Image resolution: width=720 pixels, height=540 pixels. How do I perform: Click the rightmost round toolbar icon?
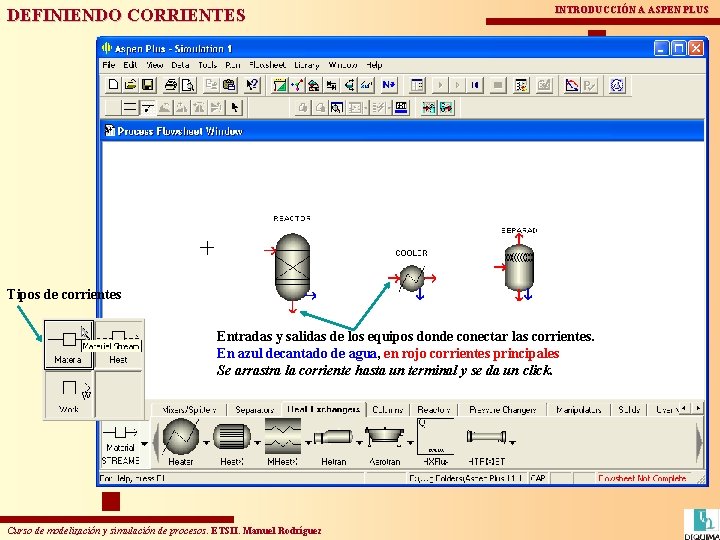click(x=618, y=85)
